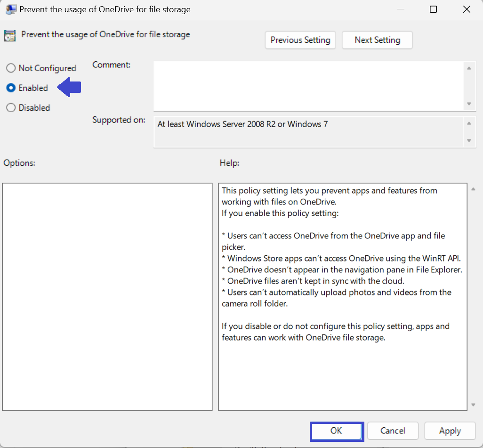Select the Not Configured radio button

[x=11, y=68]
